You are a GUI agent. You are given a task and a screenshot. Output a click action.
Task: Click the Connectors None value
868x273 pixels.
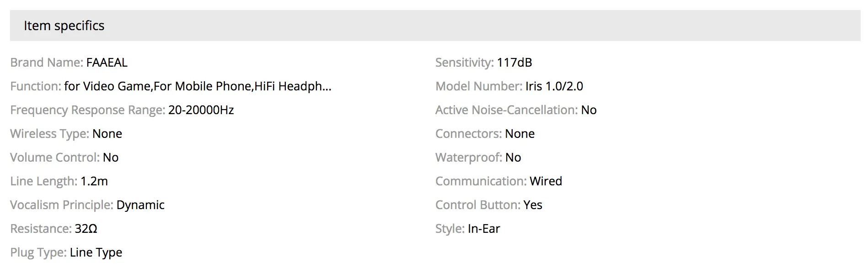coord(520,134)
